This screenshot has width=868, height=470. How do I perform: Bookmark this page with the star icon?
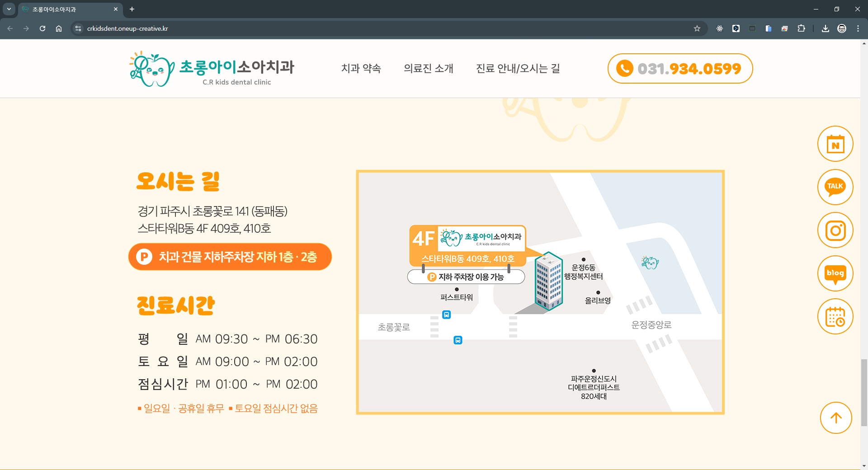tap(697, 28)
